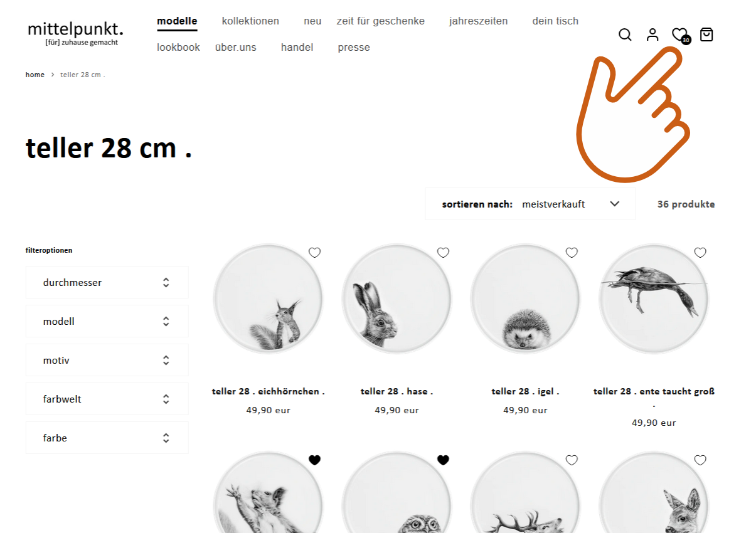
Task: Toggle wishlist heart on hase plate
Action: click(443, 253)
